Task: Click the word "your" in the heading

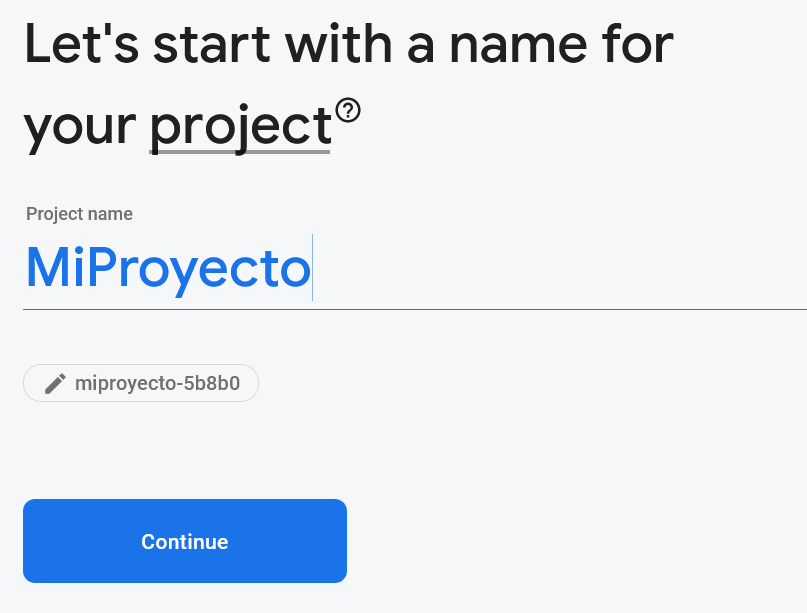Action: (x=80, y=127)
